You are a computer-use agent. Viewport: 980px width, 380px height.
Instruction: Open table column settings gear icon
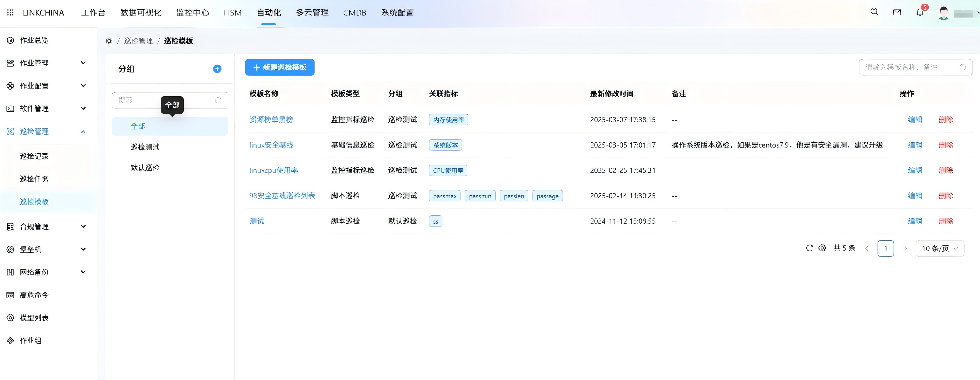822,248
